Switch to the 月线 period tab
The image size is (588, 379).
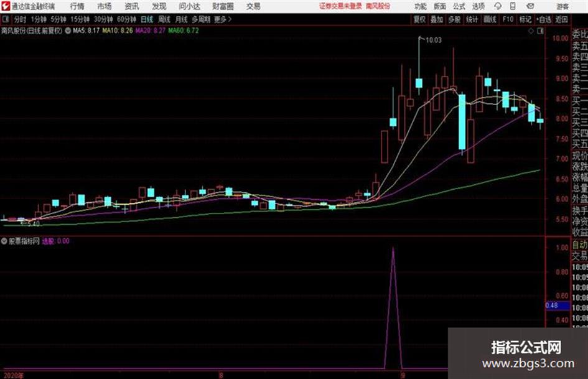[182, 19]
